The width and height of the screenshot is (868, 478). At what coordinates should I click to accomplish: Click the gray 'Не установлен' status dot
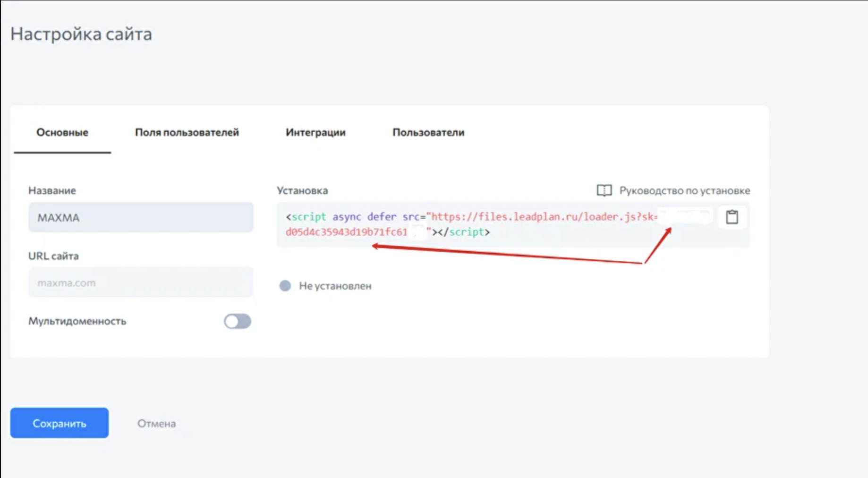(x=285, y=286)
